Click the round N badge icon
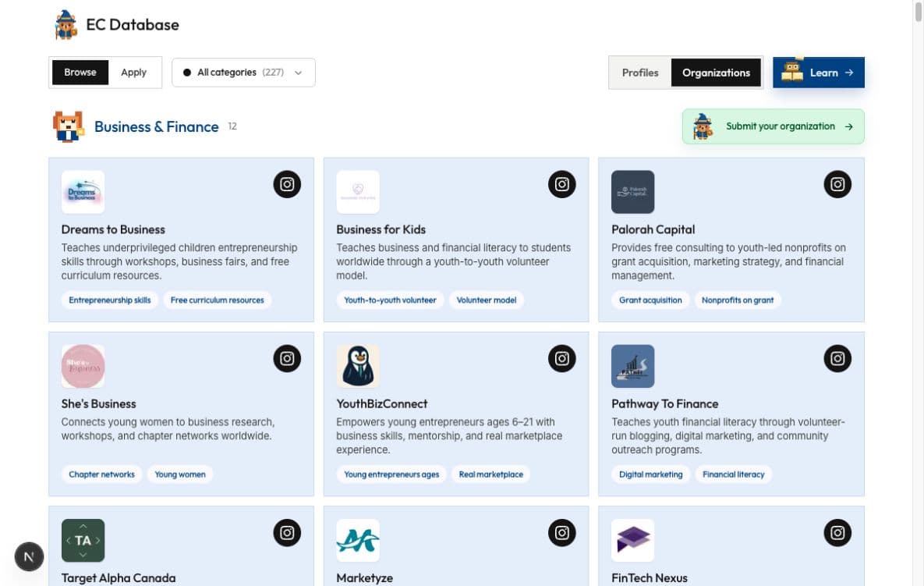The image size is (924, 586). click(29, 556)
